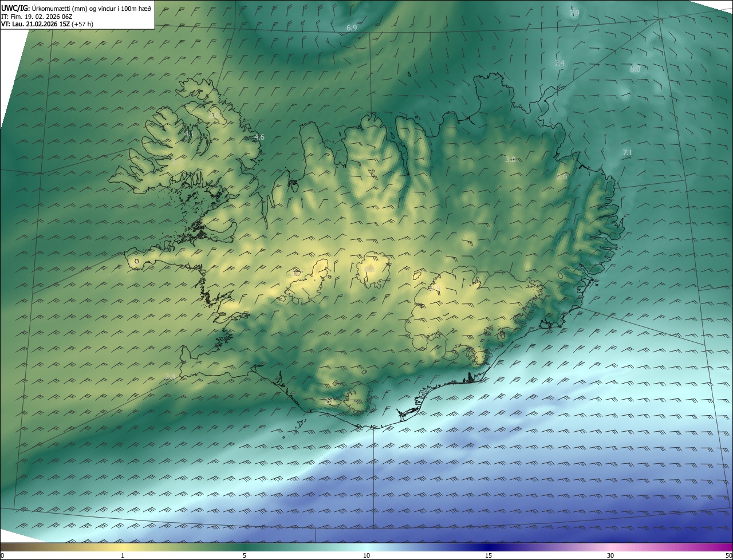This screenshot has width=733, height=560.
Task: Click the 8.0 value label on the map
Action: pos(635,69)
